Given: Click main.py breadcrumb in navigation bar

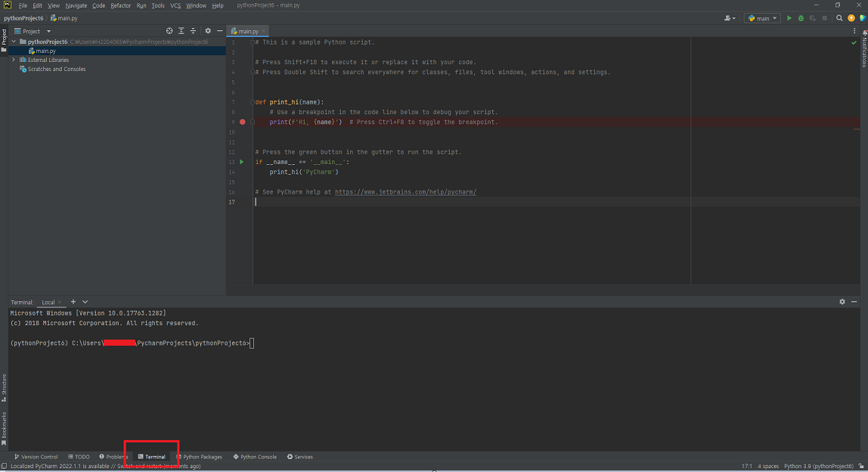Looking at the screenshot, I should coord(64,18).
